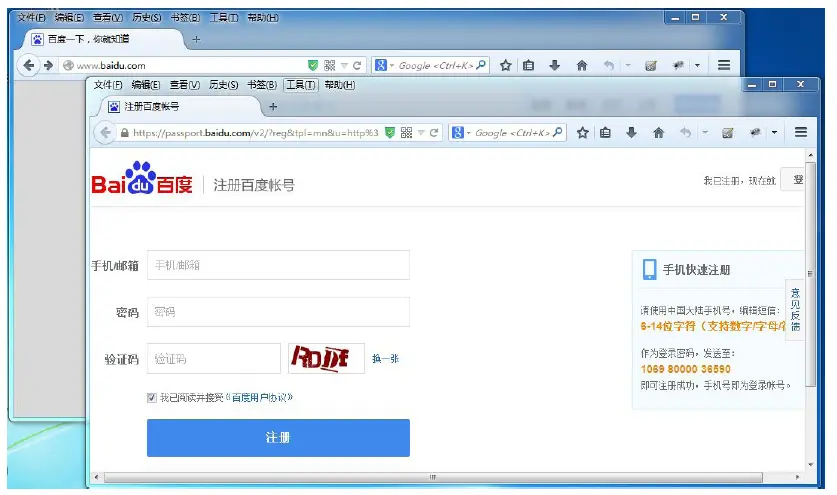
Task: Click the captcha image
Action: point(326,358)
